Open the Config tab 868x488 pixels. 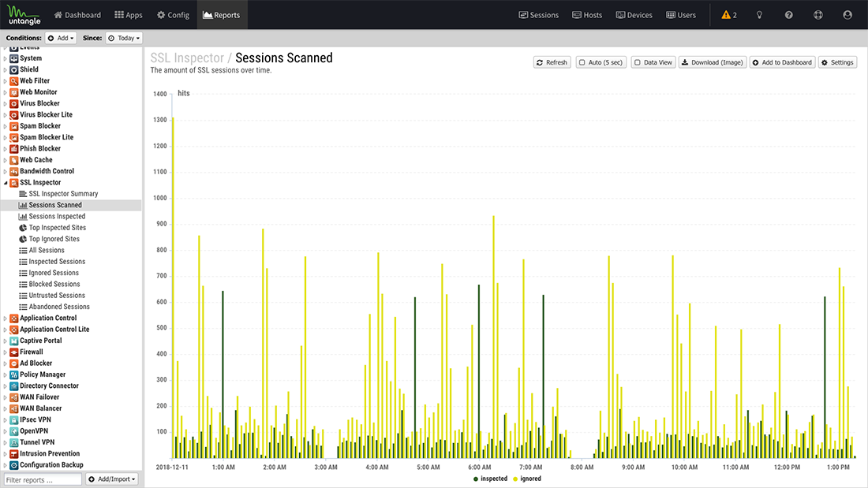tap(174, 15)
